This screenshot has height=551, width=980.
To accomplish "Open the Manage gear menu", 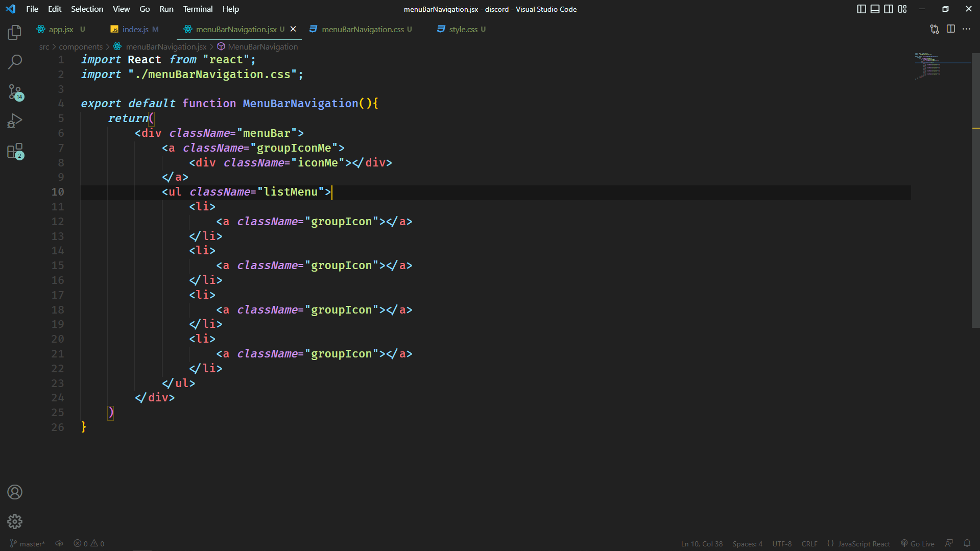I will 15,521.
